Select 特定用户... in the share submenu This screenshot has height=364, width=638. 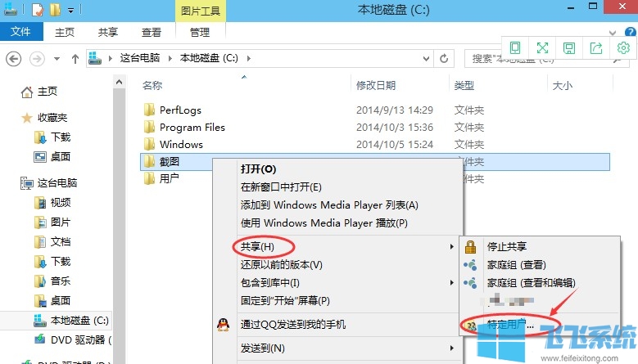tap(510, 325)
